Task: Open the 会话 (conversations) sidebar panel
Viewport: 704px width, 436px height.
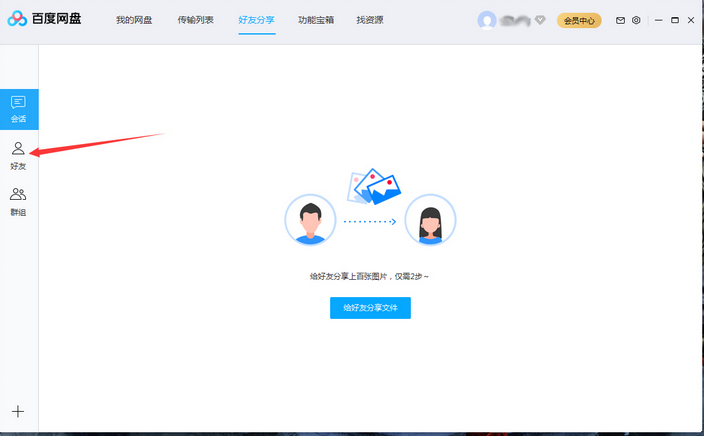Action: click(x=18, y=108)
